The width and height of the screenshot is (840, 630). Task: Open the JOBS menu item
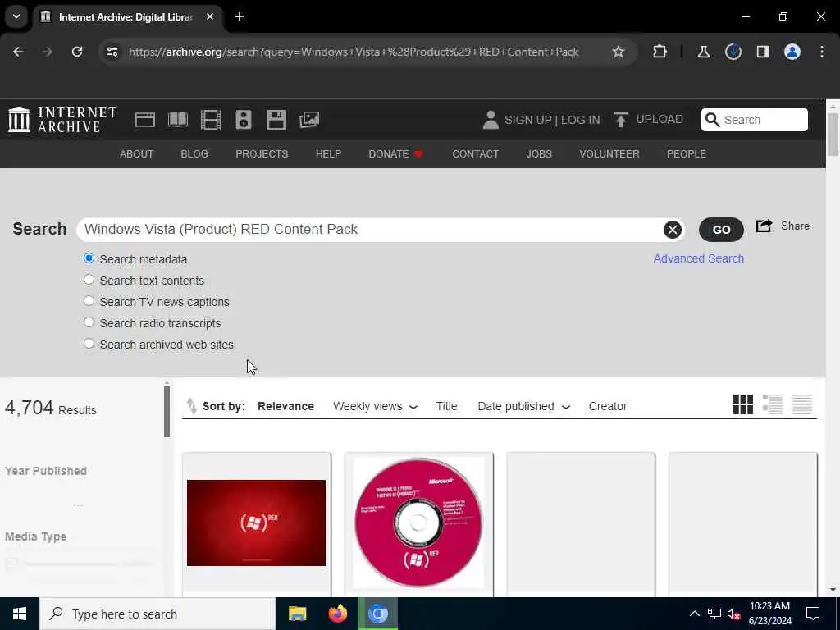539,153
